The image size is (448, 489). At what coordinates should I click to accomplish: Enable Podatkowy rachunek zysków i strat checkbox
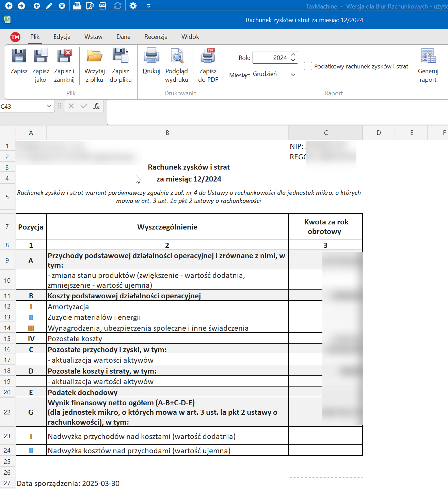308,66
